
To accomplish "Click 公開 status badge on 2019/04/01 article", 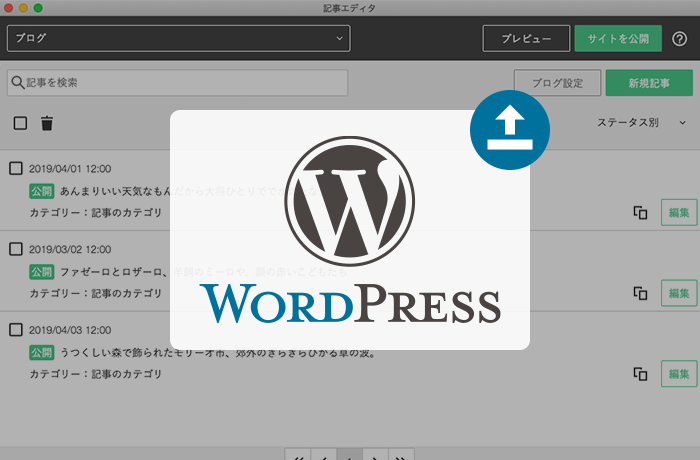I will (42, 191).
